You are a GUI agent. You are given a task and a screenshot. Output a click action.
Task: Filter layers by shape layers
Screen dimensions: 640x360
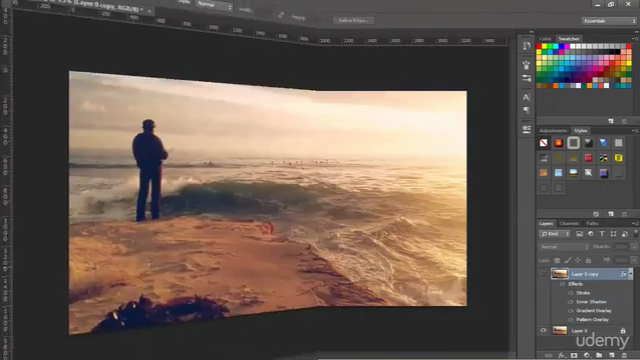click(x=613, y=234)
